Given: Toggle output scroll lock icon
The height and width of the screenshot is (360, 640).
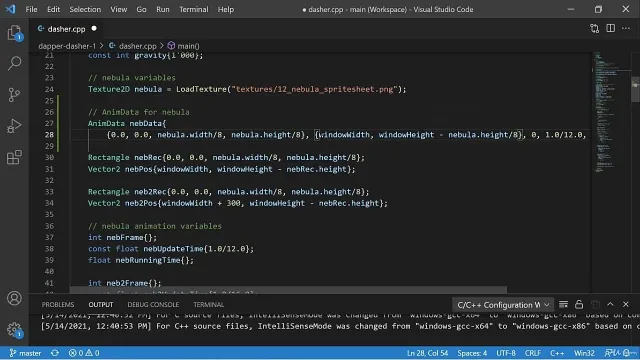Looking at the screenshot, I should tap(579, 304).
